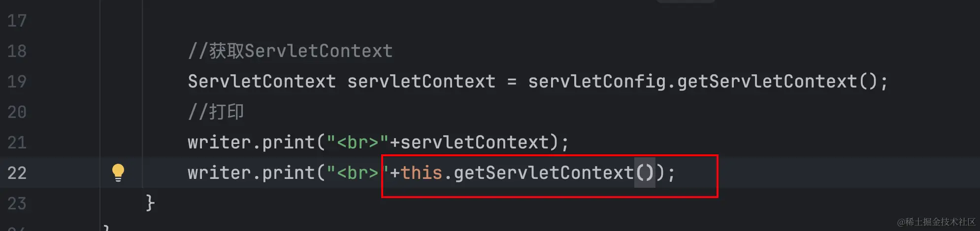Click servletContext argument on line 21

point(474,143)
